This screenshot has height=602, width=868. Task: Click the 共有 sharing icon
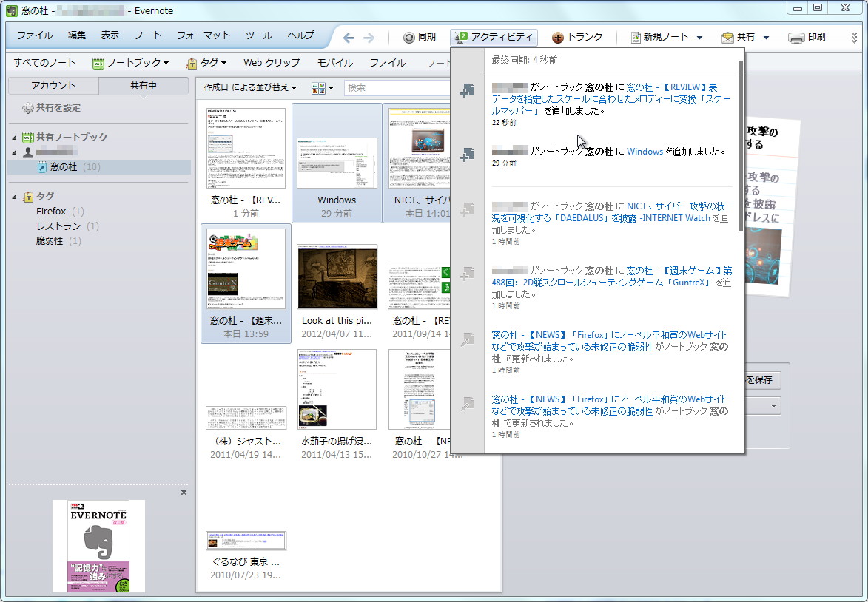727,35
